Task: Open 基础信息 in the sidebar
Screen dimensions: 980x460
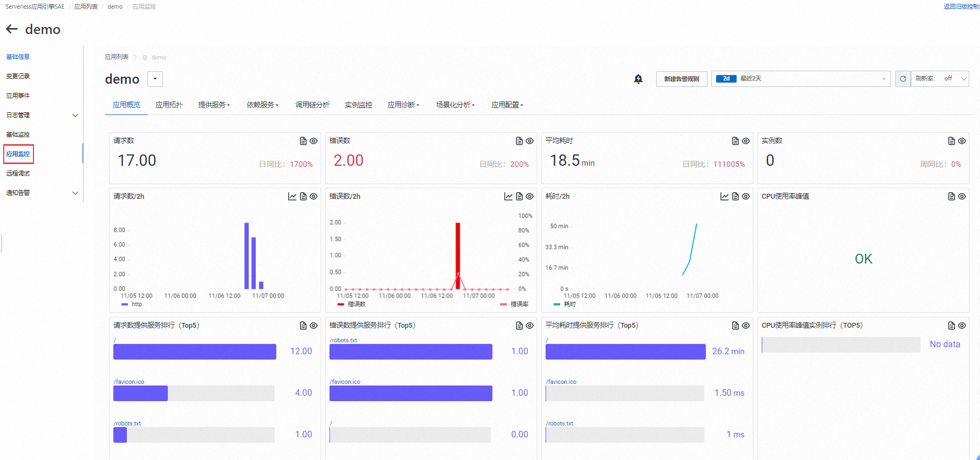Action: tap(18, 57)
